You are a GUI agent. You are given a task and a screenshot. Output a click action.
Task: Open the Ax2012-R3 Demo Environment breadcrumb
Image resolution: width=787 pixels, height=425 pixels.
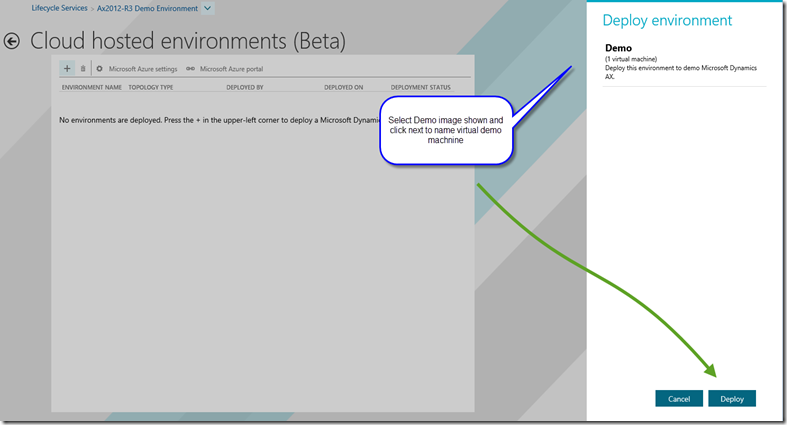click(147, 9)
